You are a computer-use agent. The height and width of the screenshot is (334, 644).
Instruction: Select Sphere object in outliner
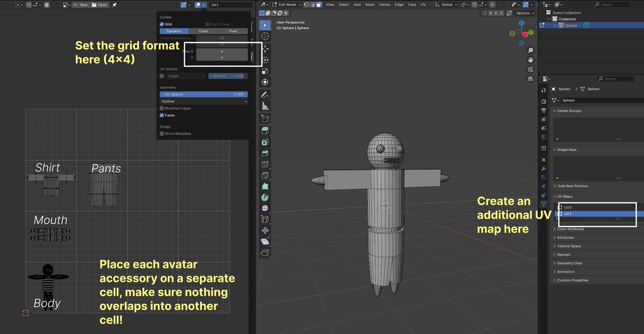pyautogui.click(x=571, y=25)
